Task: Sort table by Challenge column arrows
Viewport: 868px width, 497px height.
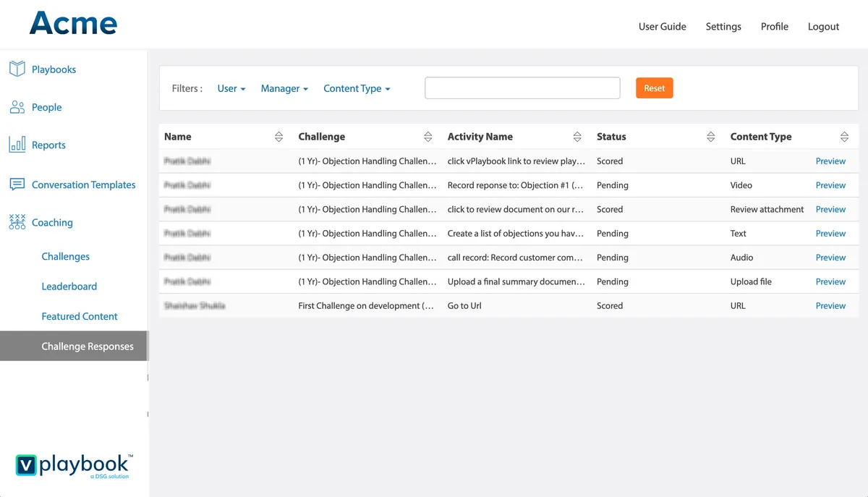Action: (x=428, y=137)
